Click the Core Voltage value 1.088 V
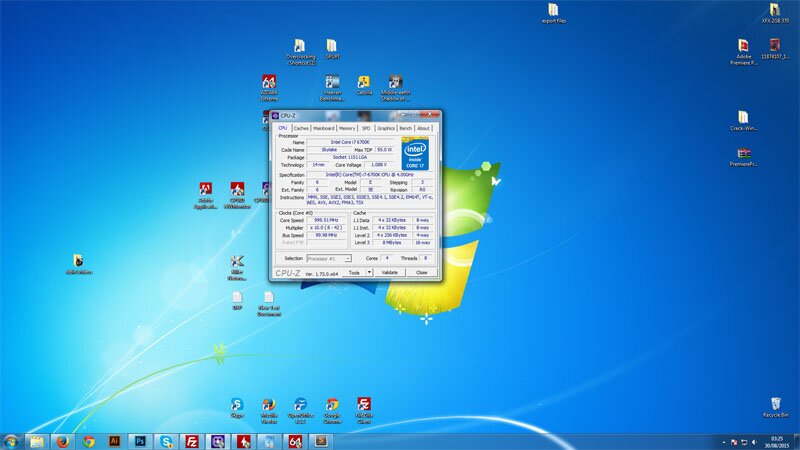The image size is (800, 450). (x=379, y=165)
